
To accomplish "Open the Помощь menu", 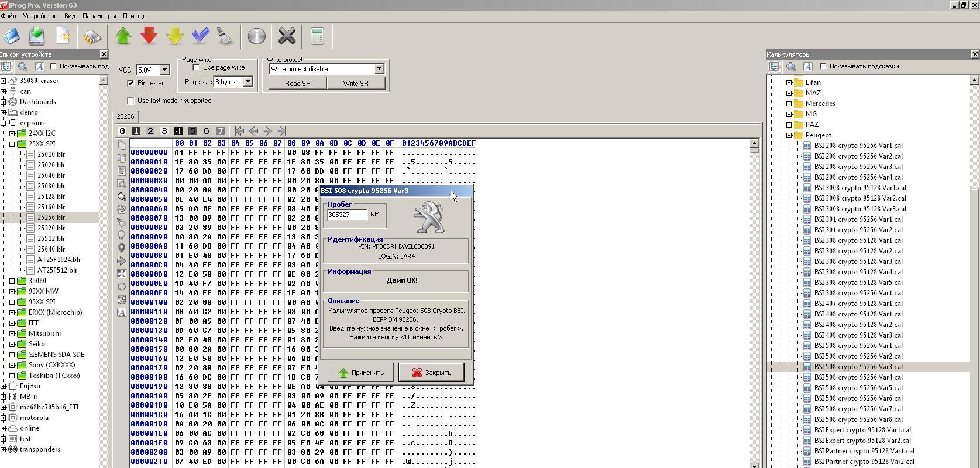I will pyautogui.click(x=135, y=16).
